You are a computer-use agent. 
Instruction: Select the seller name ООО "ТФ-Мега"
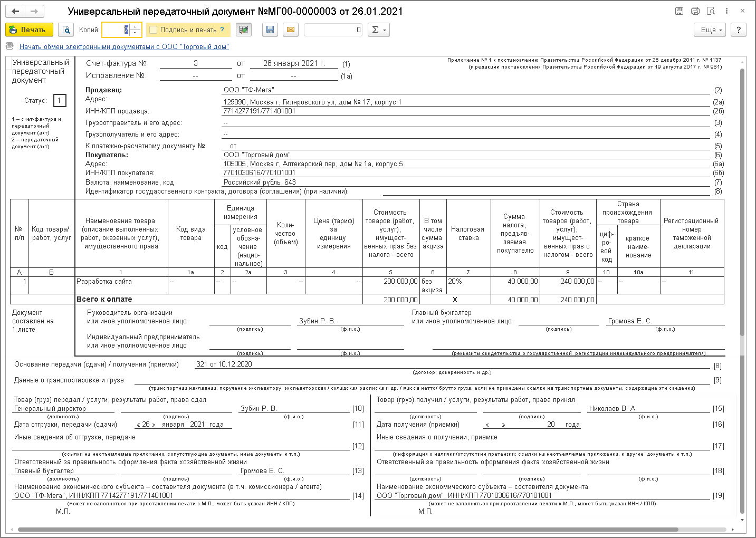tap(249, 90)
